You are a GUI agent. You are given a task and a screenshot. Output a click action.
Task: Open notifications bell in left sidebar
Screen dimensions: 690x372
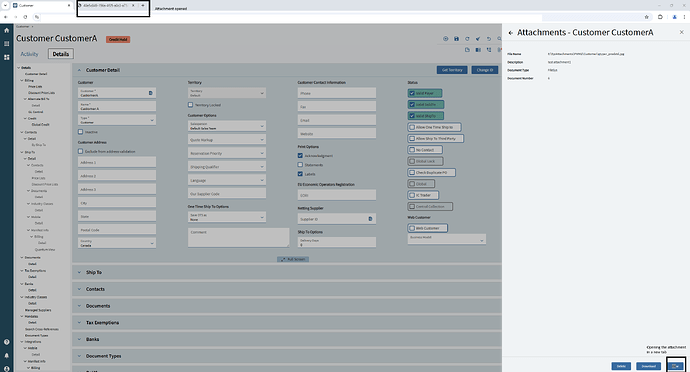click(x=7, y=355)
